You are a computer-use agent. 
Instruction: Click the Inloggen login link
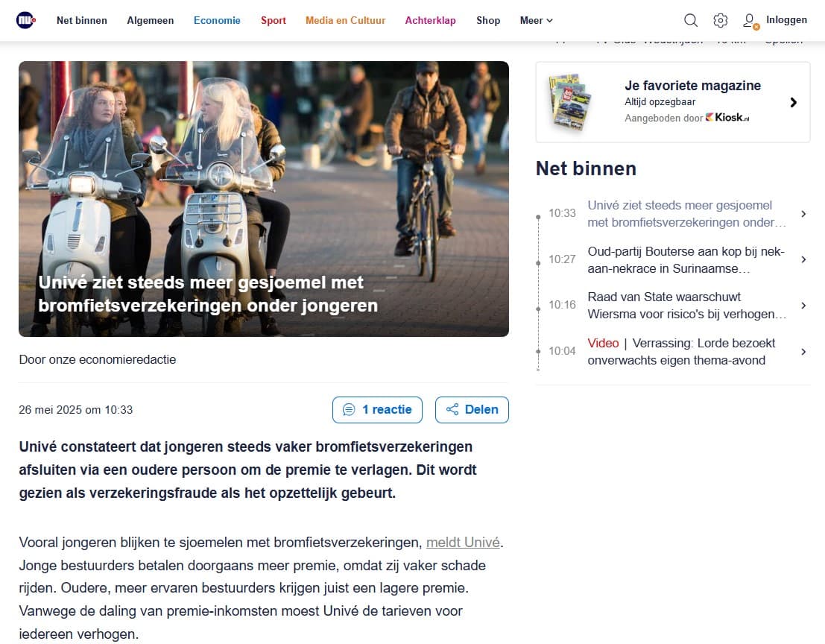(786, 20)
